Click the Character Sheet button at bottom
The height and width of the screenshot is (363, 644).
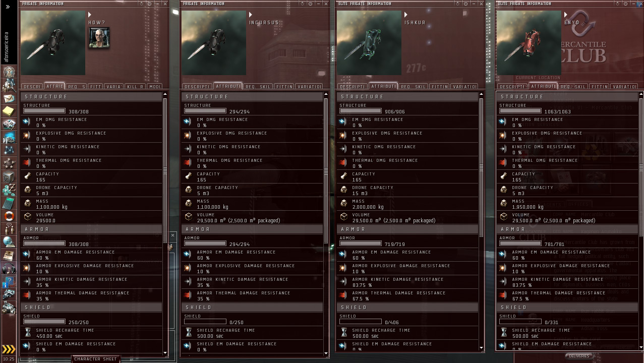click(x=96, y=359)
